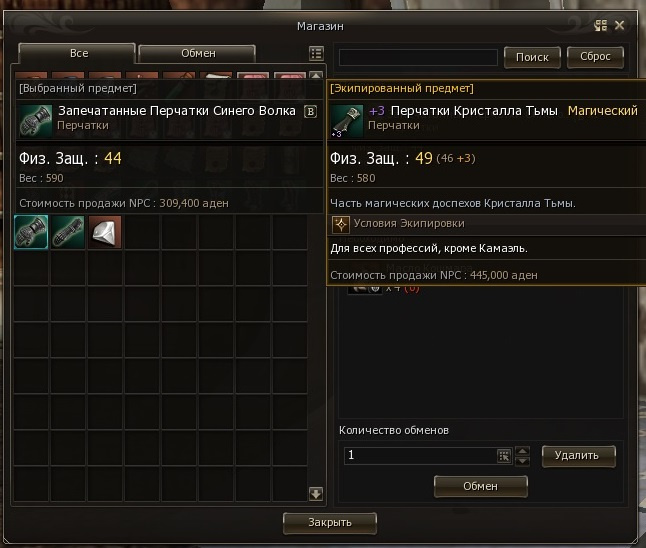Select the second dark gauntlet item slot
The width and height of the screenshot is (646, 548).
pos(68,232)
